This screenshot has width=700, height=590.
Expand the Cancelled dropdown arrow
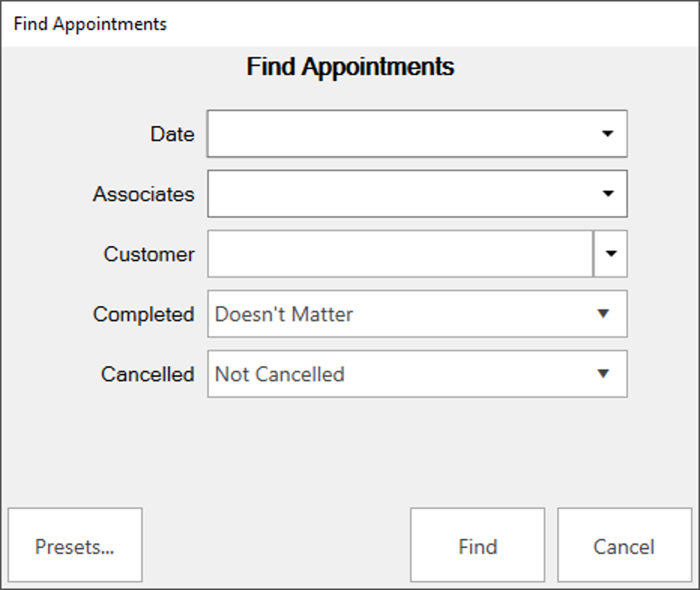[x=603, y=375]
